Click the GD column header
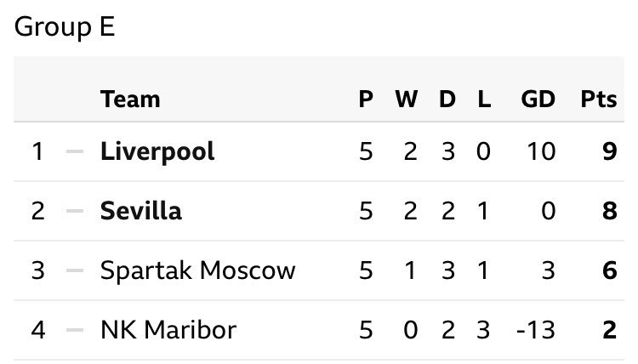The height and width of the screenshot is (364, 638). click(538, 100)
